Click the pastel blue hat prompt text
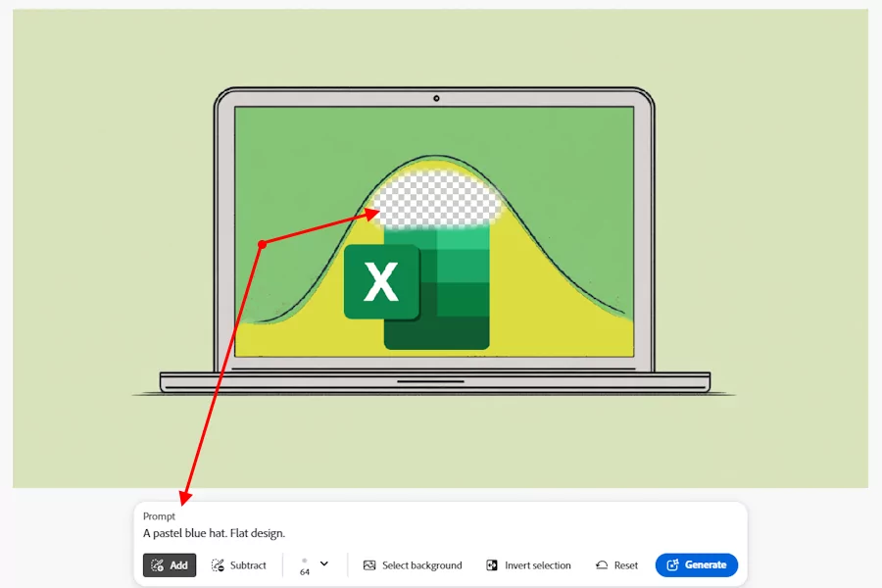Viewport: 882px width, 588px height. click(214, 533)
